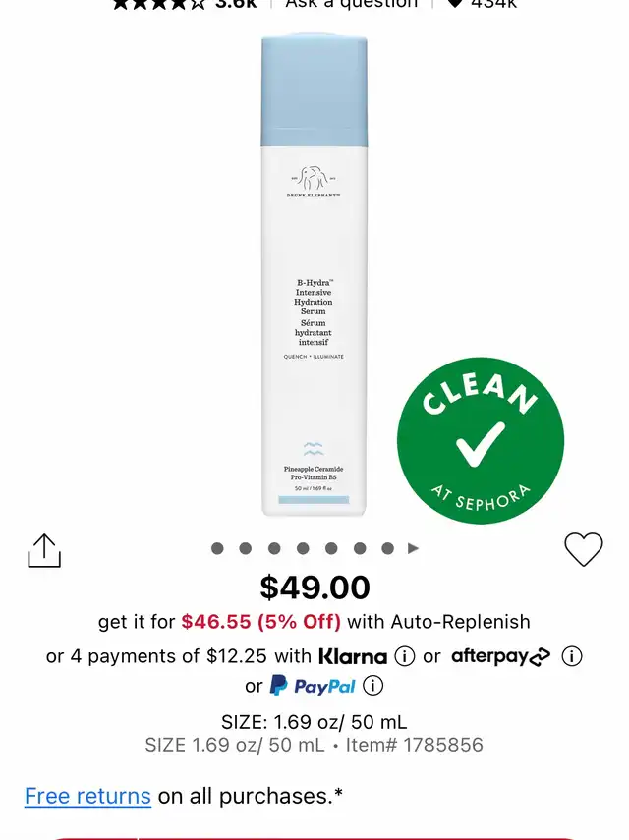
Task: Select the first carousel dot
Action: pyautogui.click(x=217, y=548)
